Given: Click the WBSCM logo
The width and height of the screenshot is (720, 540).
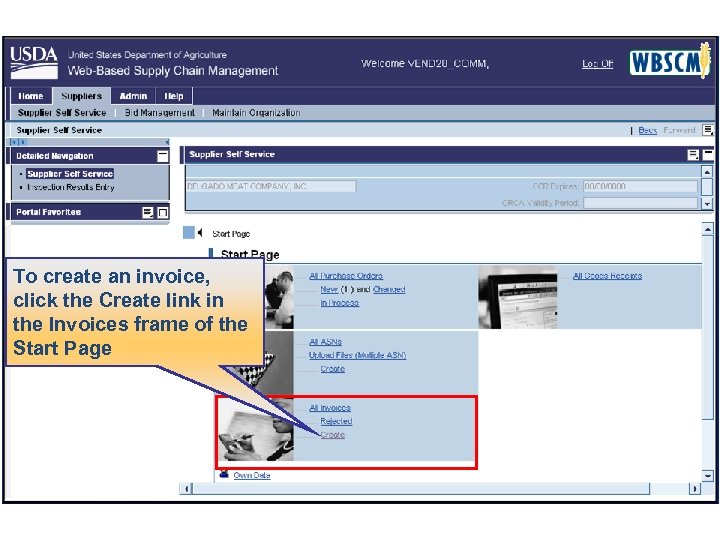Looking at the screenshot, I should [670, 62].
